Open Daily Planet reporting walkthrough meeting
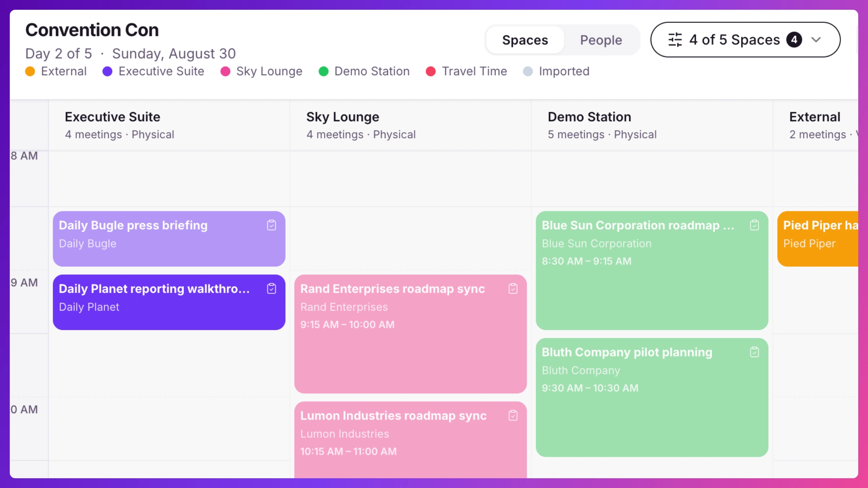The image size is (868, 488). click(x=169, y=302)
